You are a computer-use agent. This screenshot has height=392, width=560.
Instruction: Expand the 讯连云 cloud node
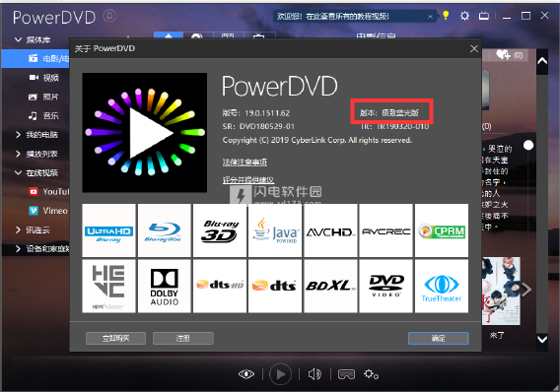pyautogui.click(x=18, y=230)
